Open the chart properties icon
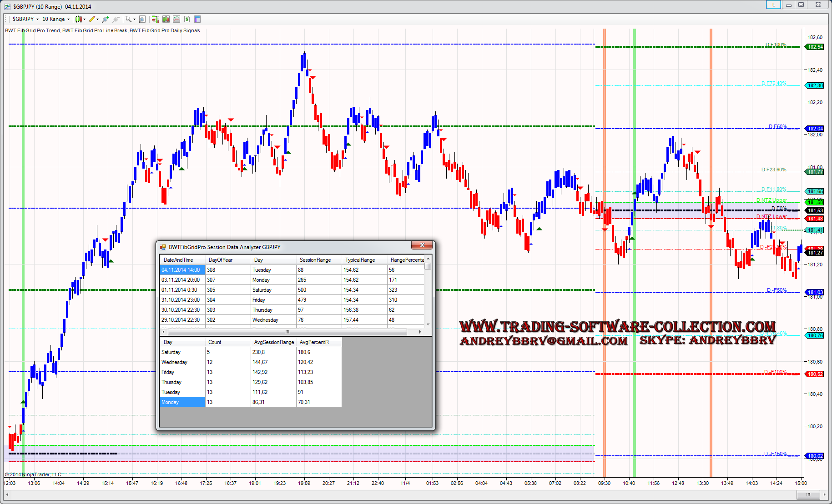The height and width of the screenshot is (504, 832). 197,19
